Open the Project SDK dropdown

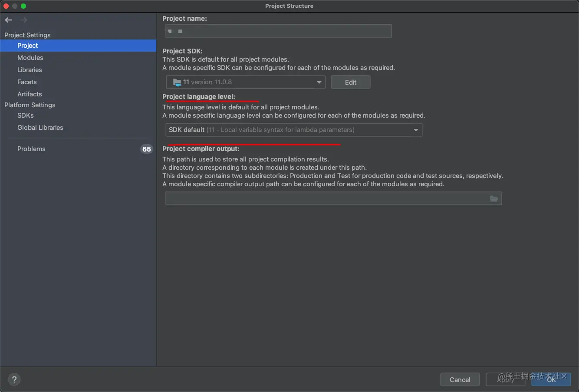pos(246,82)
